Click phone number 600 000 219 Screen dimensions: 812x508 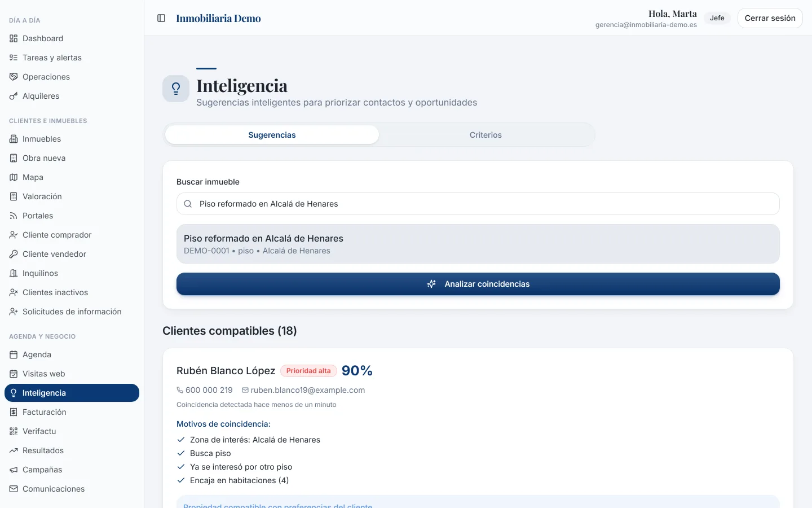pyautogui.click(x=209, y=390)
